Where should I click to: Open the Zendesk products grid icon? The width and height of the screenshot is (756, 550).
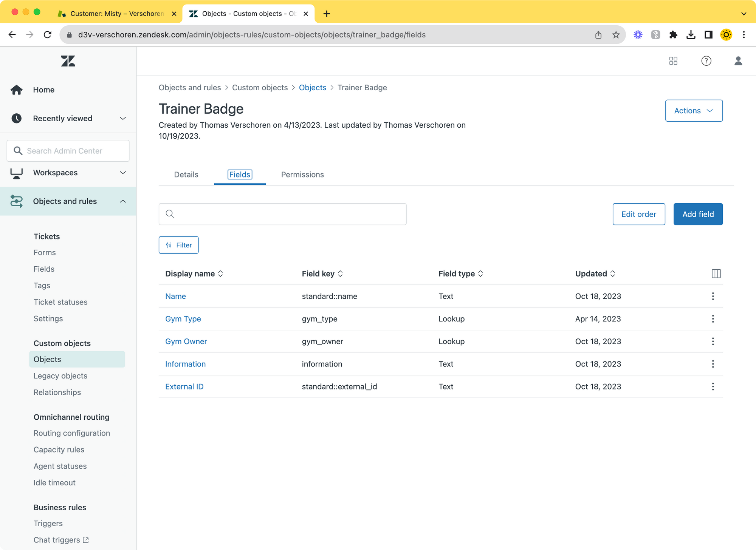click(673, 61)
